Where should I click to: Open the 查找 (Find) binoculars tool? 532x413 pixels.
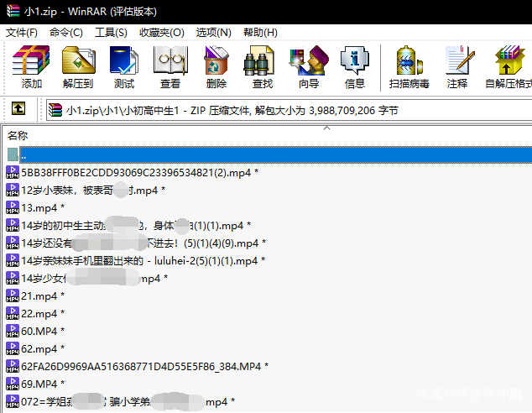pyautogui.click(x=263, y=67)
